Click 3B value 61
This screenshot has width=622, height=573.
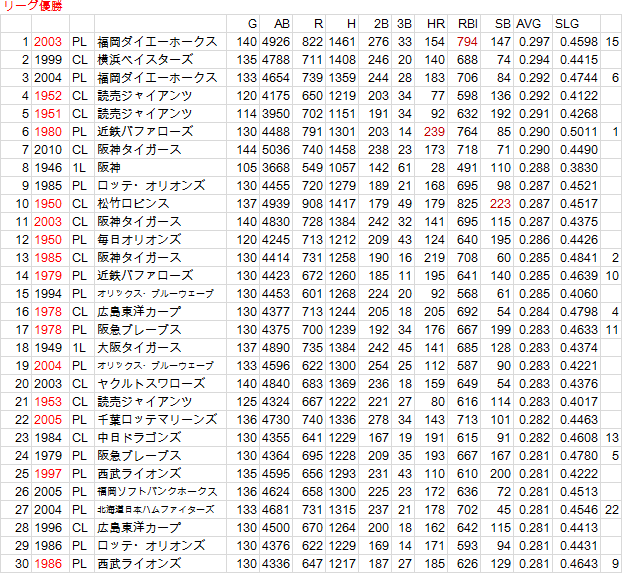[405, 168]
